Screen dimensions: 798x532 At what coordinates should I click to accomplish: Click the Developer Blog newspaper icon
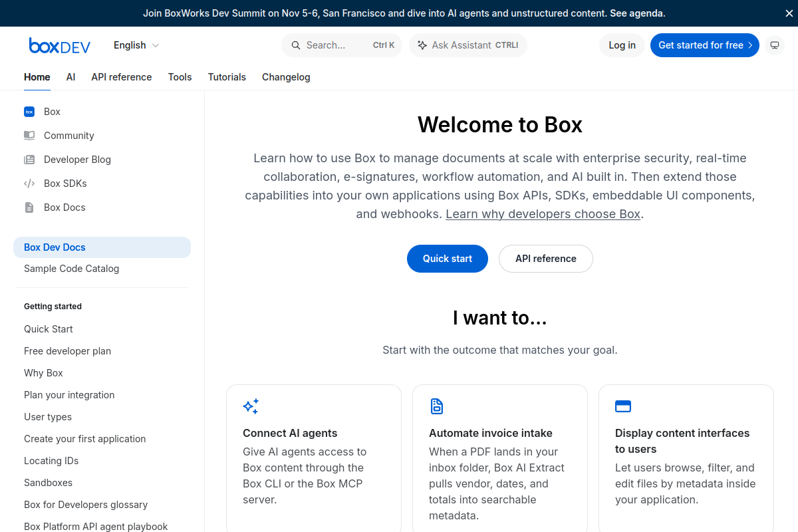[x=29, y=160]
